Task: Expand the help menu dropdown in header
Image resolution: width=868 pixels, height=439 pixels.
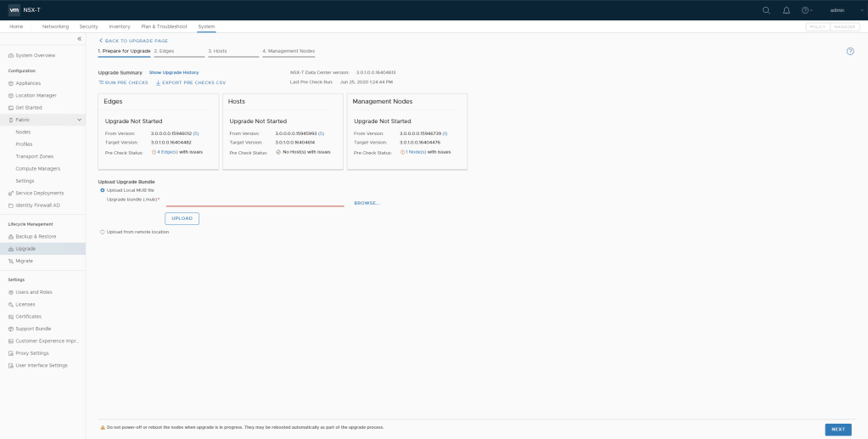Action: pyautogui.click(x=807, y=10)
